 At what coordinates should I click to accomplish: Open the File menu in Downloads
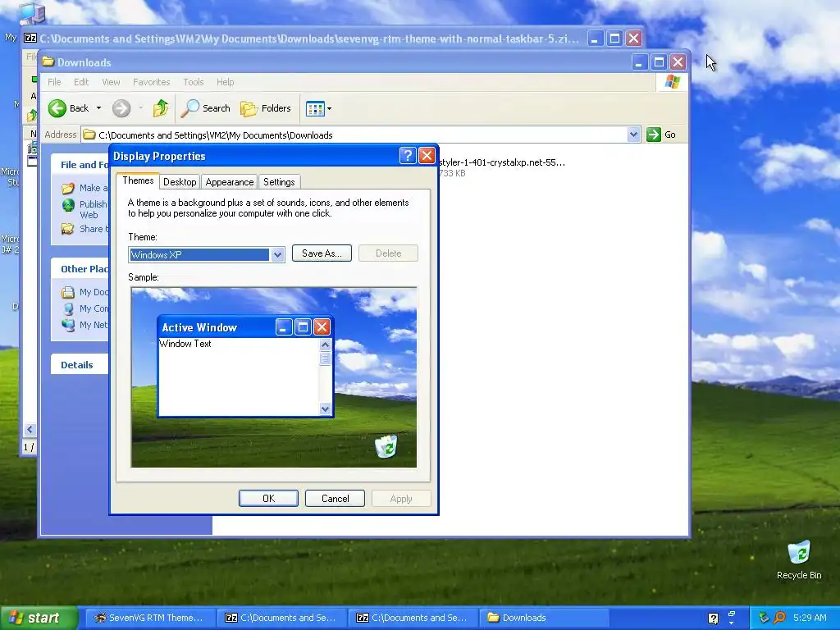(54, 82)
